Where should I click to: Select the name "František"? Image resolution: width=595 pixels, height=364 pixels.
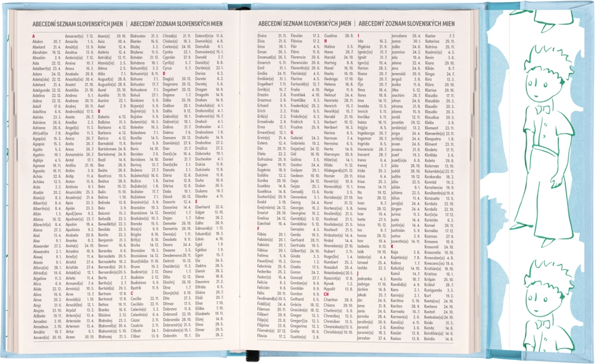click(x=298, y=95)
